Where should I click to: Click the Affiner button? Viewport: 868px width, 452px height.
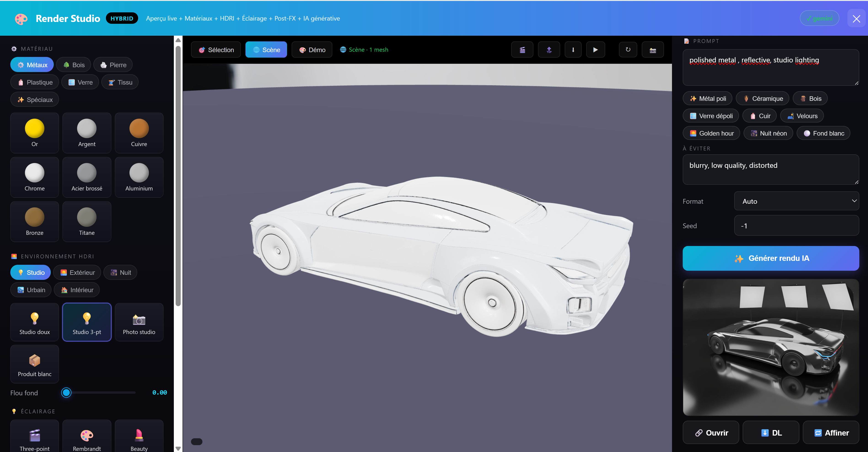[831, 433]
